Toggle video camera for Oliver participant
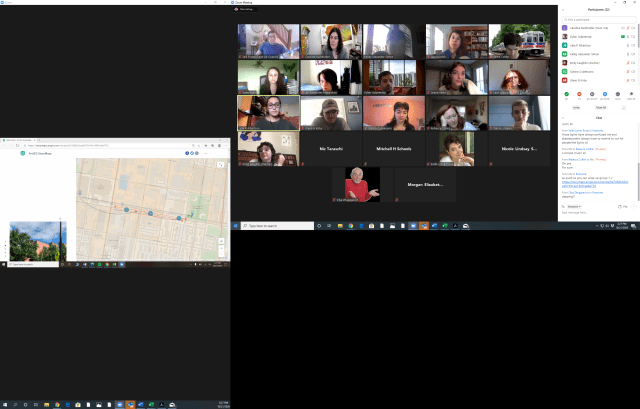 click(x=634, y=79)
